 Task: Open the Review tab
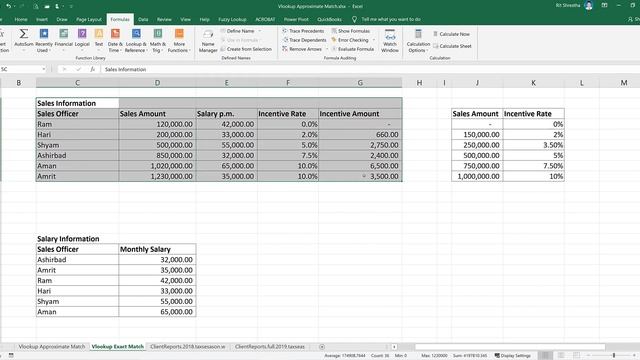(164, 19)
